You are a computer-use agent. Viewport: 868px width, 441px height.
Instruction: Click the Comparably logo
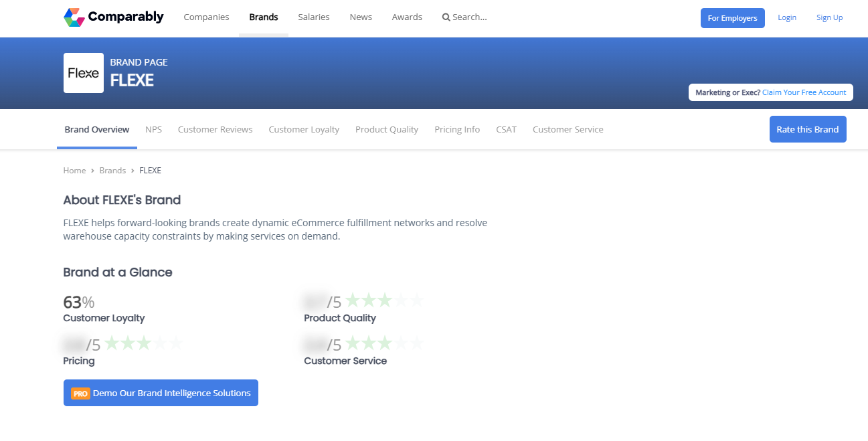(113, 17)
